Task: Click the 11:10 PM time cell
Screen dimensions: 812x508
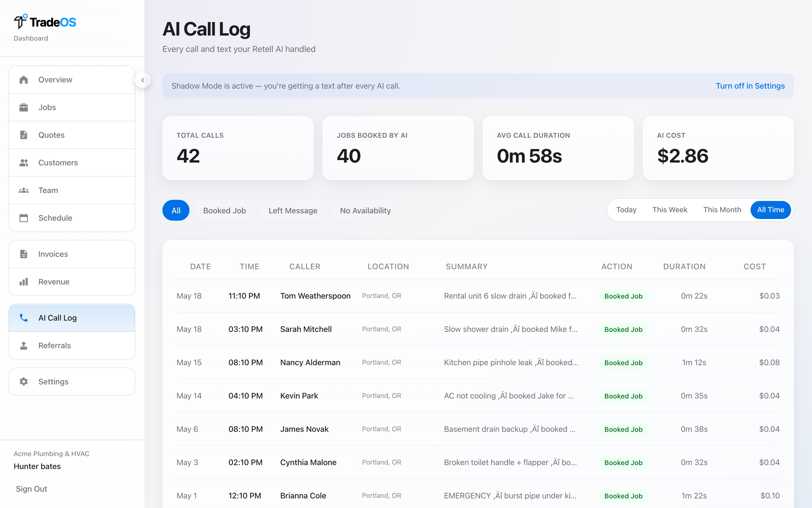Action: [244, 296]
